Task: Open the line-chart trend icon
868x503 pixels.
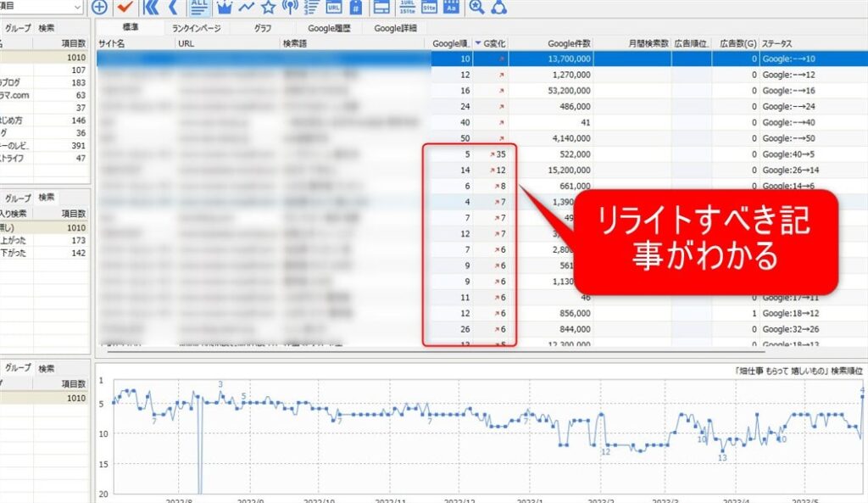Action: click(247, 7)
